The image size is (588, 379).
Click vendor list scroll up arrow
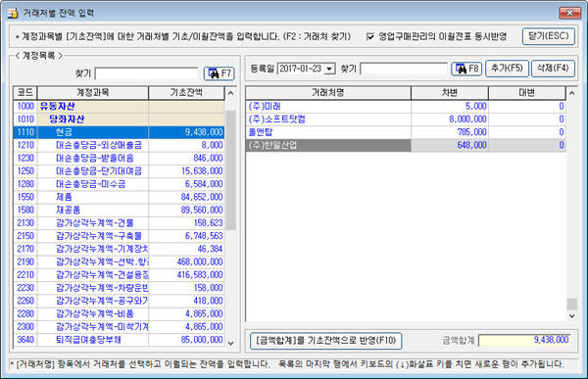571,93
